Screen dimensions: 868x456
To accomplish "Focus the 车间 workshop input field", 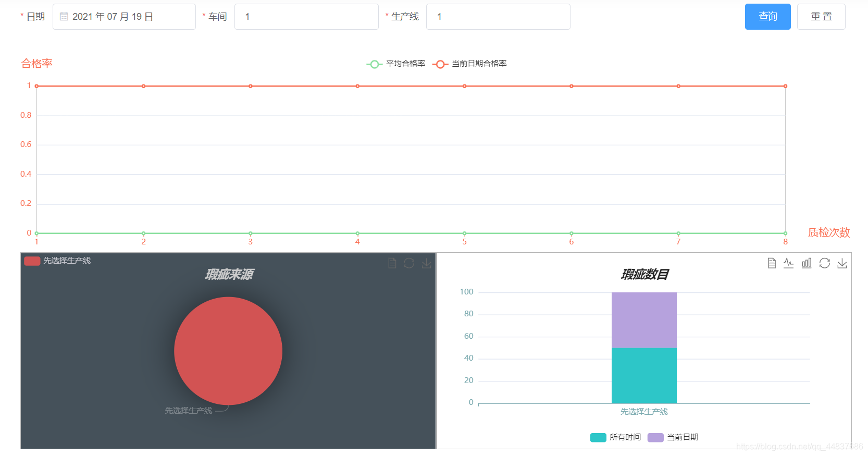I will pyautogui.click(x=306, y=17).
